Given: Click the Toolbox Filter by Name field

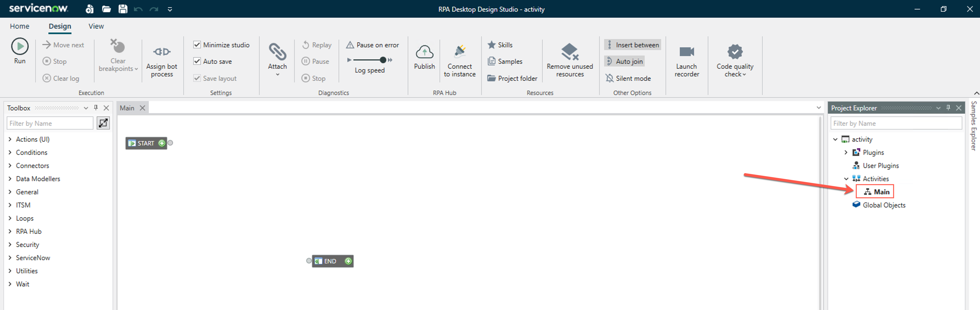Looking at the screenshot, I should point(50,123).
